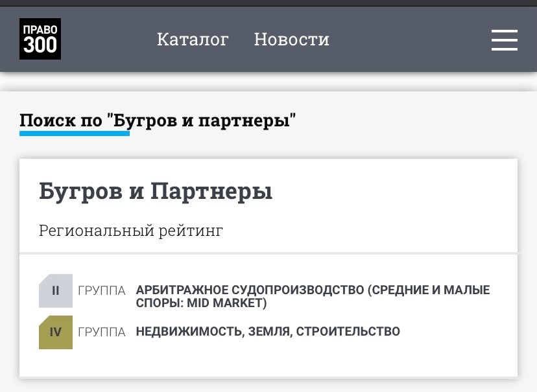
Task: Click the empty header area left of the hamburger icon
Action: 415,40
